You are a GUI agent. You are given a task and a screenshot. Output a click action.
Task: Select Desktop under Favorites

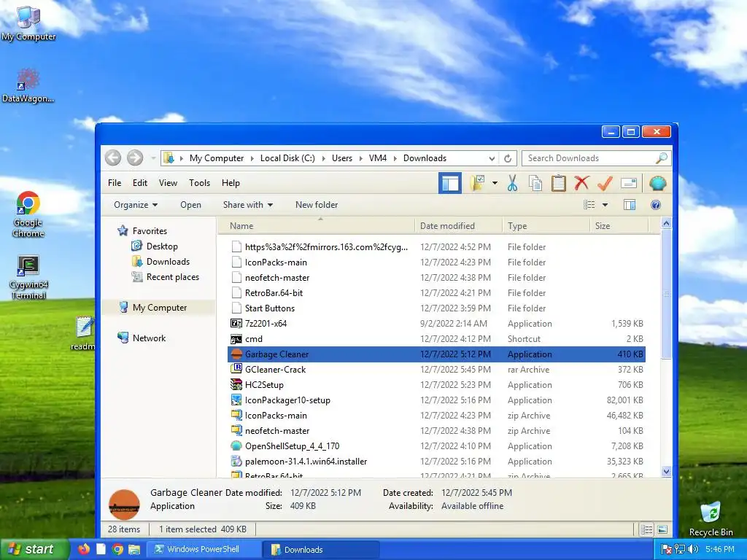click(x=155, y=246)
